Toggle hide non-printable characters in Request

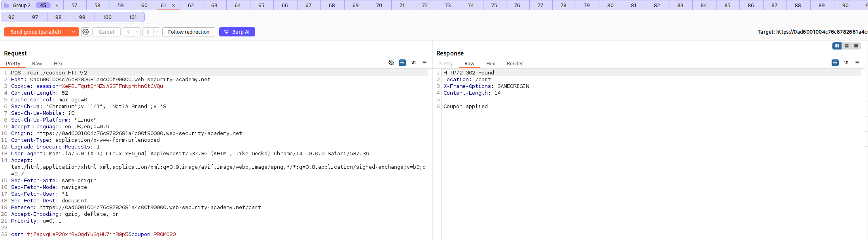click(391, 63)
